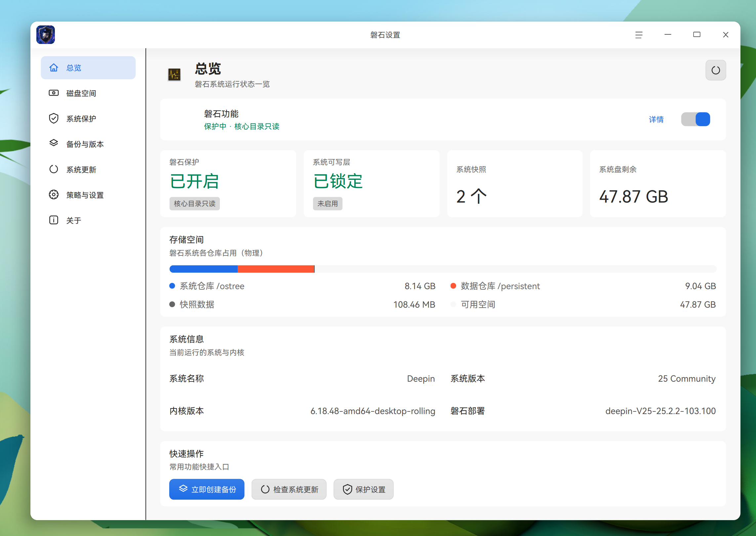Viewport: 756px width, 536px height.
Task: Click the gray dot beside 快照数据
Action: (x=172, y=304)
